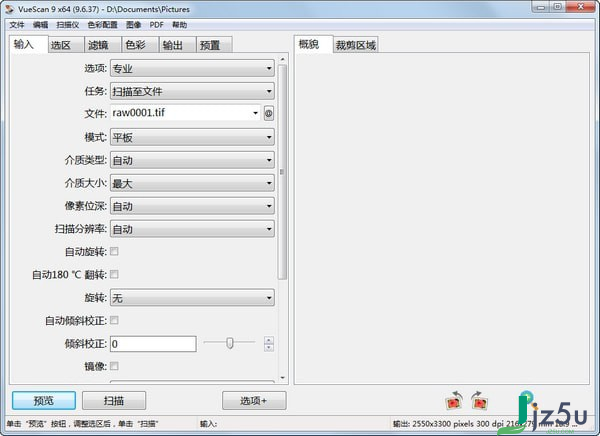The height and width of the screenshot is (436, 600).
Task: Open the 编辑 menu
Action: click(40, 25)
